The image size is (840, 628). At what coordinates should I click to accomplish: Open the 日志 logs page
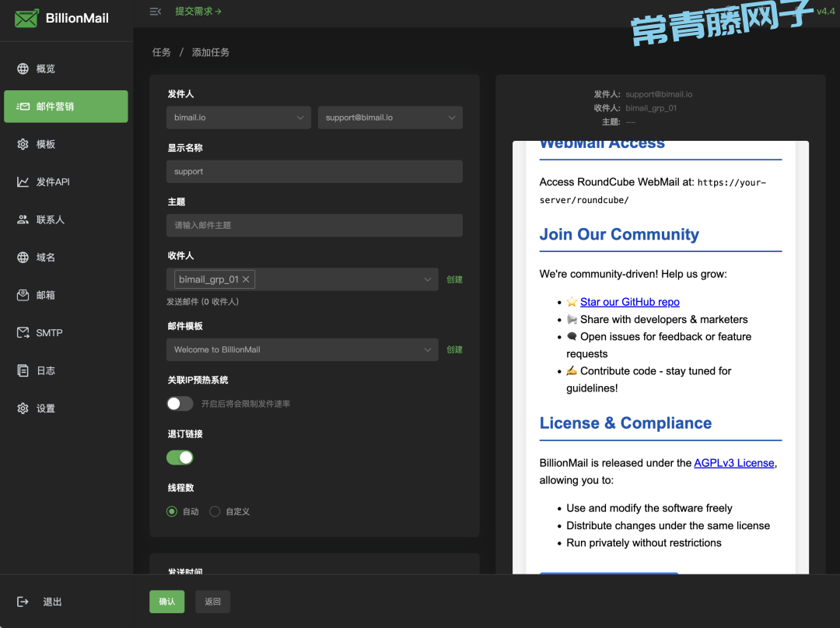coord(66,370)
